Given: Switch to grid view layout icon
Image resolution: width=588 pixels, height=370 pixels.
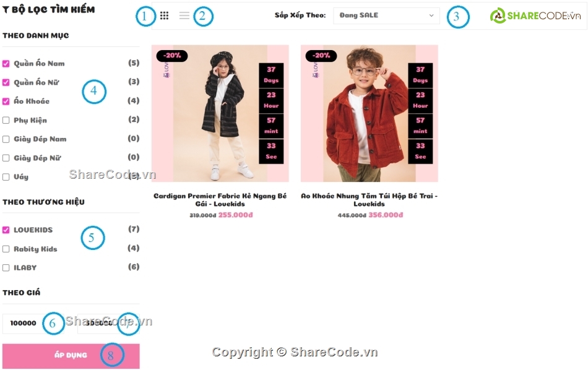Looking at the screenshot, I should coord(164,15).
